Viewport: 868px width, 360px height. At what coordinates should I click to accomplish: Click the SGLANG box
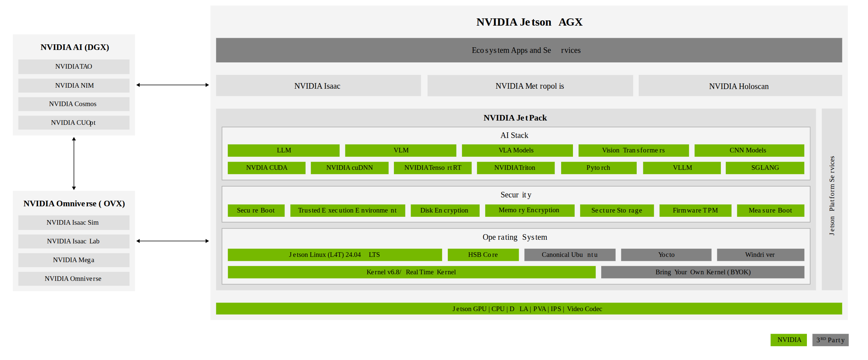click(x=765, y=168)
